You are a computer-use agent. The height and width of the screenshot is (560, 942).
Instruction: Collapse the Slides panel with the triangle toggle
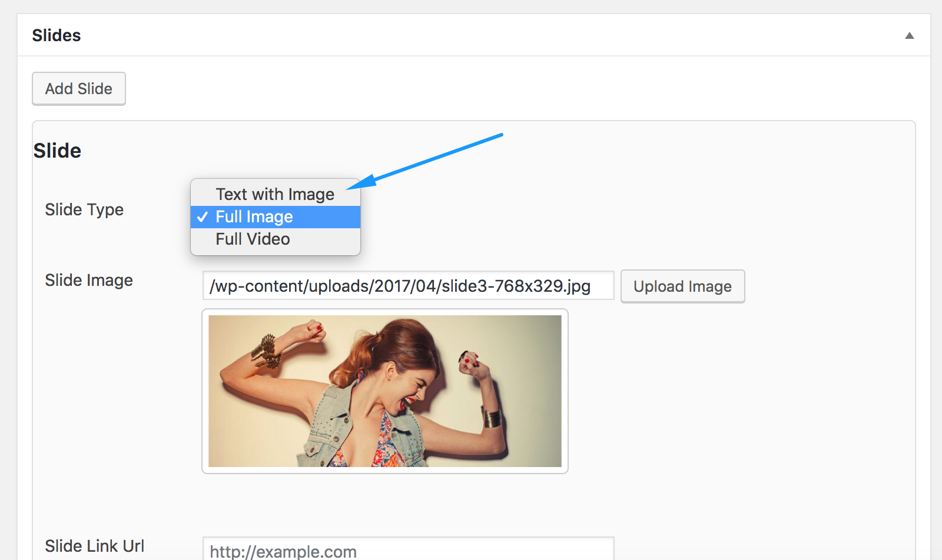(x=909, y=35)
